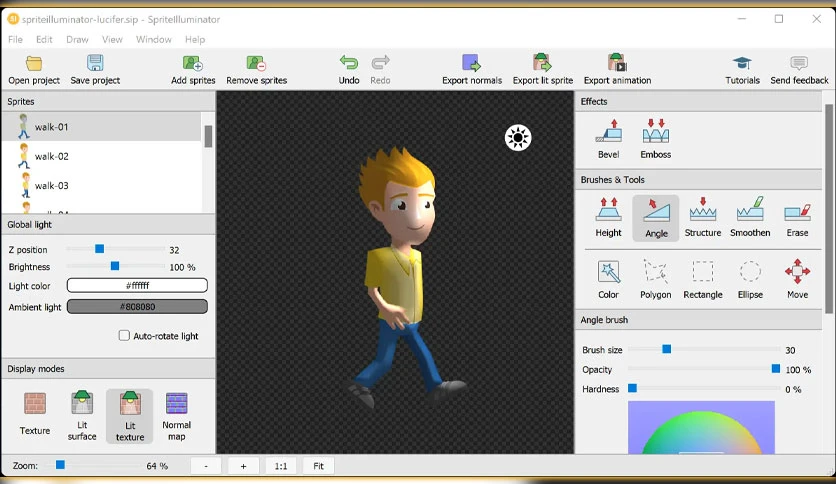The height and width of the screenshot is (484, 836).
Task: Click Export lit sprite
Action: (543, 70)
